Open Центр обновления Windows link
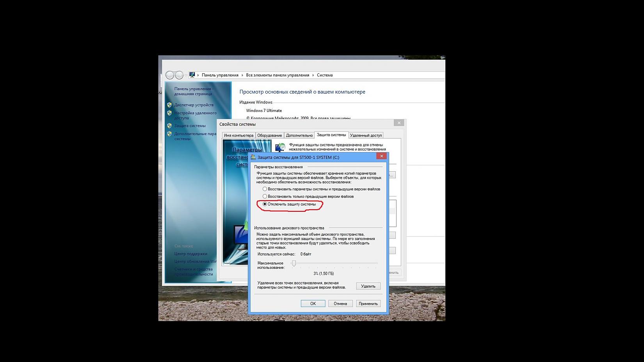 pos(196,262)
